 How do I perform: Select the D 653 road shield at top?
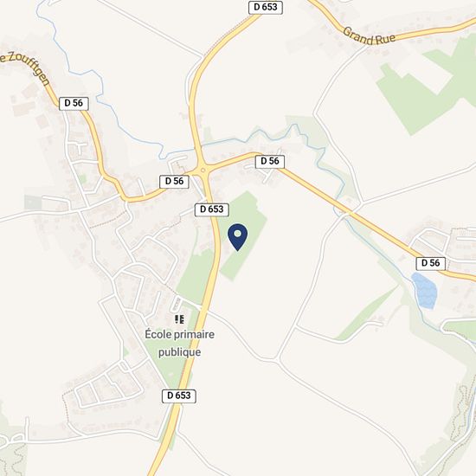click(x=266, y=7)
